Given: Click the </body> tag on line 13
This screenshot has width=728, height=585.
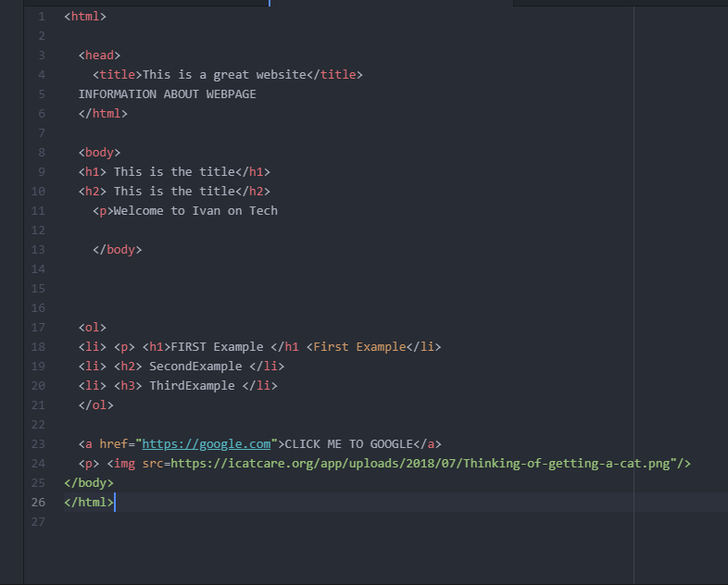Looking at the screenshot, I should [x=117, y=250].
